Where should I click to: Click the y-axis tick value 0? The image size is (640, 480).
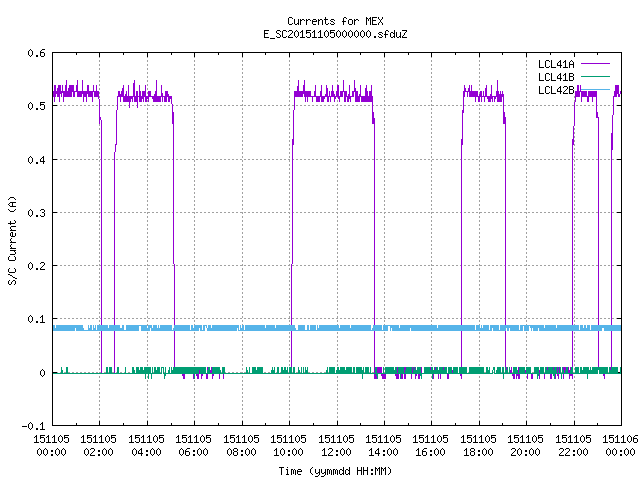pyautogui.click(x=42, y=373)
